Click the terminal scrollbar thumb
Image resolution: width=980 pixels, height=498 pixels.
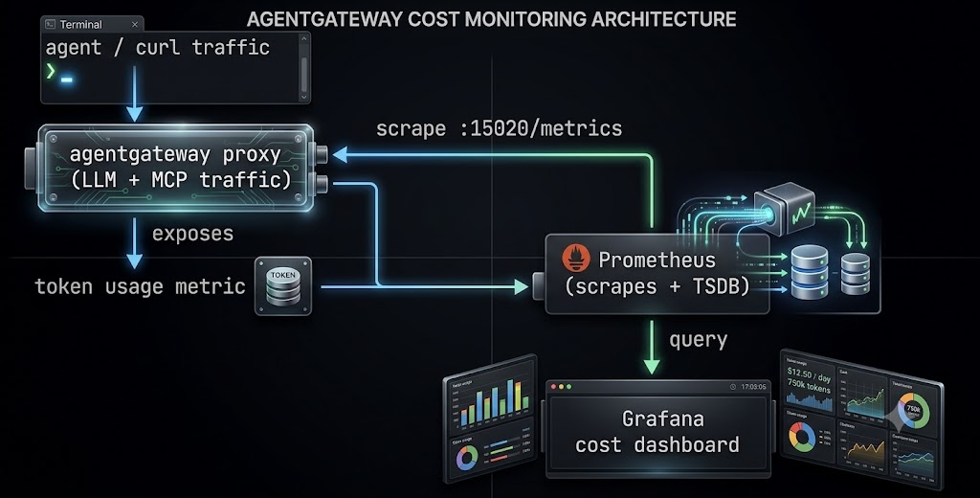(x=303, y=74)
